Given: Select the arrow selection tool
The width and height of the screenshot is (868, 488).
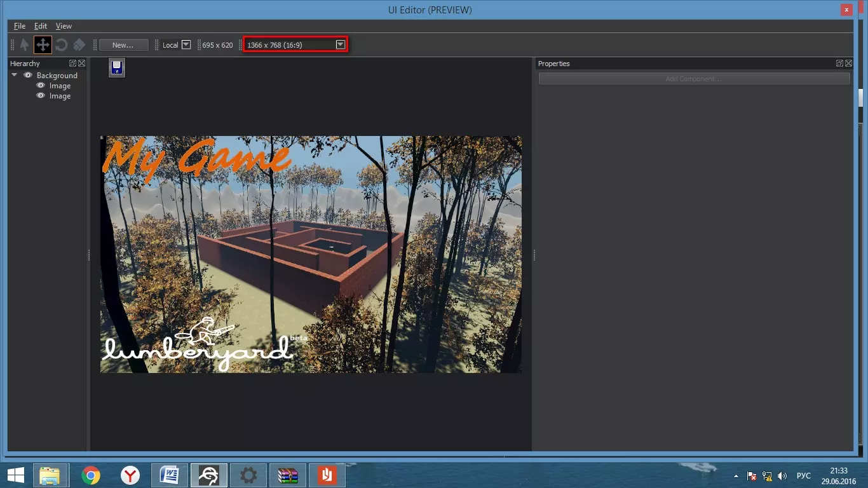Looking at the screenshot, I should pyautogui.click(x=24, y=45).
